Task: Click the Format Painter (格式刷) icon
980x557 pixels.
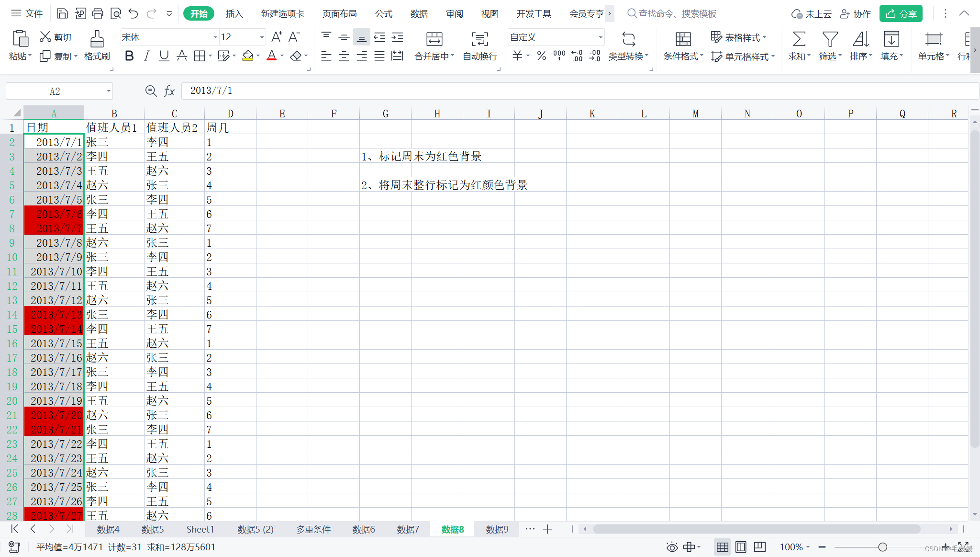Action: point(97,39)
